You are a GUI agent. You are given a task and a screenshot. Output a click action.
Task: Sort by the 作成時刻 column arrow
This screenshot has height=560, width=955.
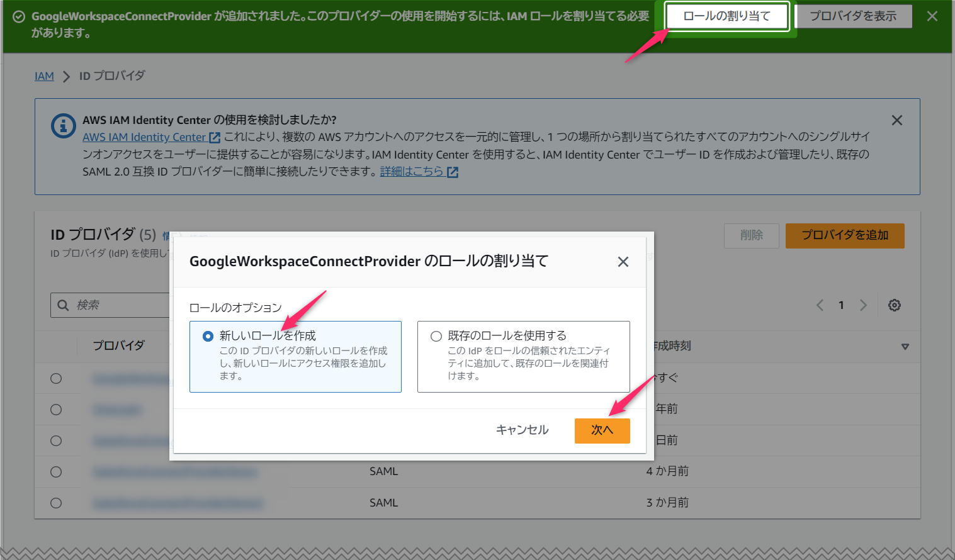[905, 347]
